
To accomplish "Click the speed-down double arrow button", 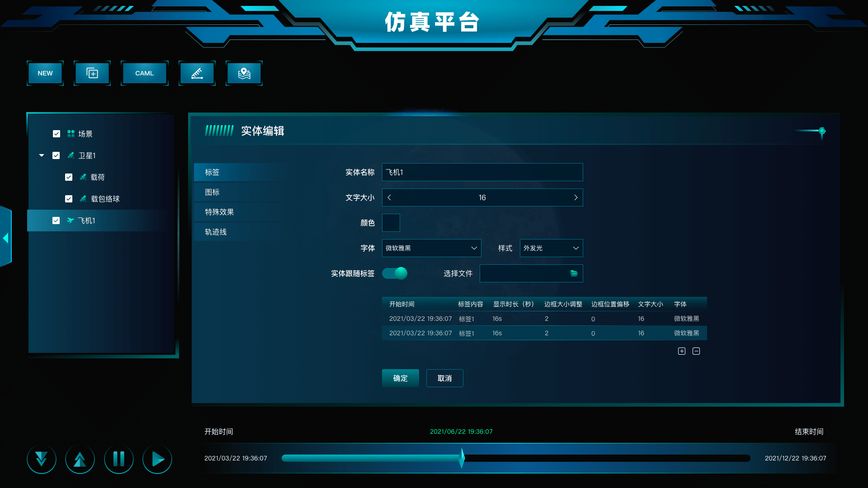I will click(x=41, y=459).
